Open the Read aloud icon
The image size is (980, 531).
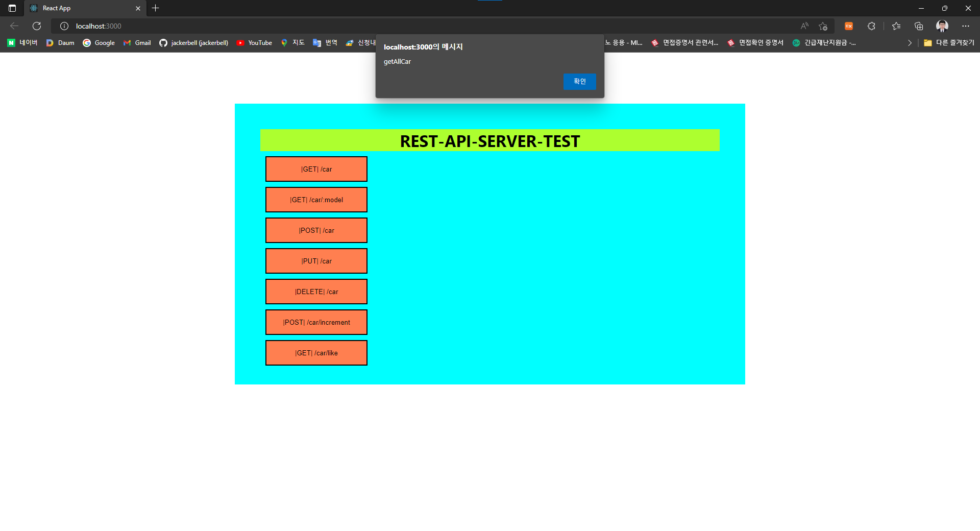[804, 26]
